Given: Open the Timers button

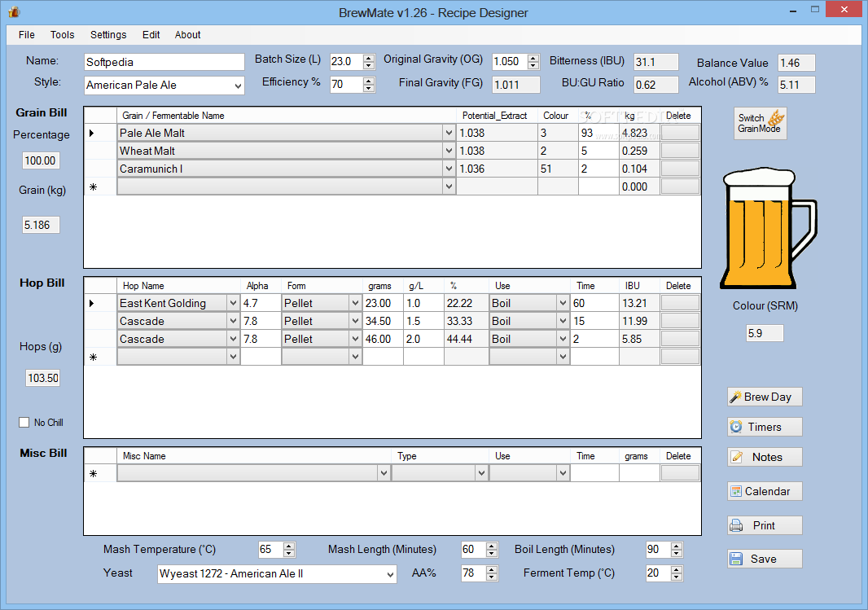Looking at the screenshot, I should coord(765,427).
